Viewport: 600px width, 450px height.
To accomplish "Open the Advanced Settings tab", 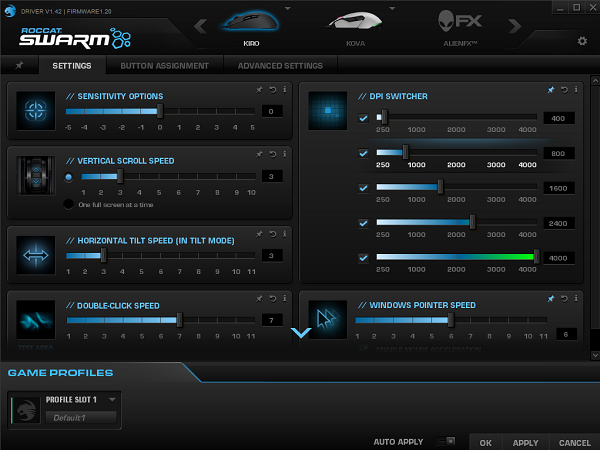I will pos(280,65).
